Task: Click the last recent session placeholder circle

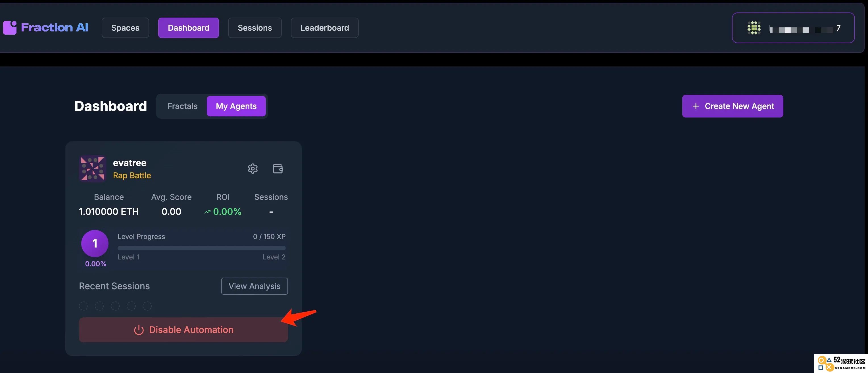Action: pos(147,306)
